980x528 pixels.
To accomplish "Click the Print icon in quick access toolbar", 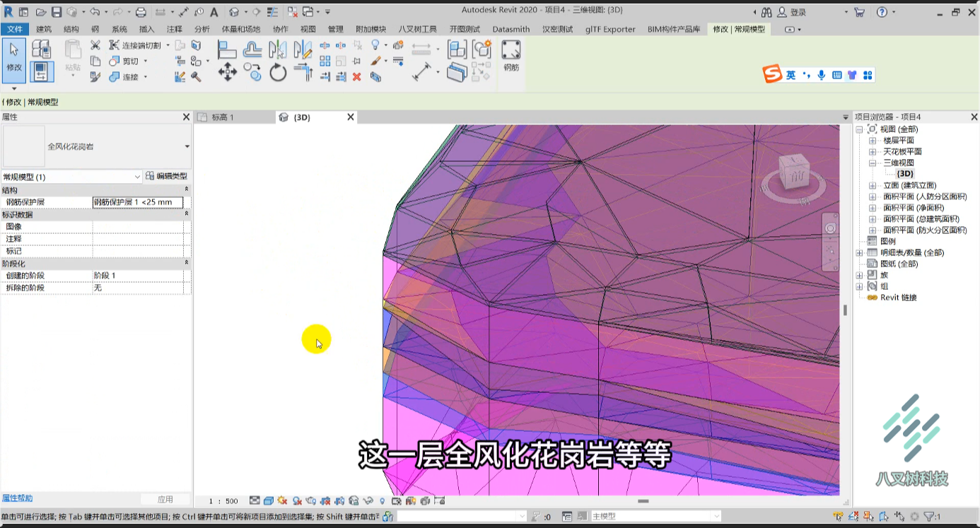I will tap(141, 12).
